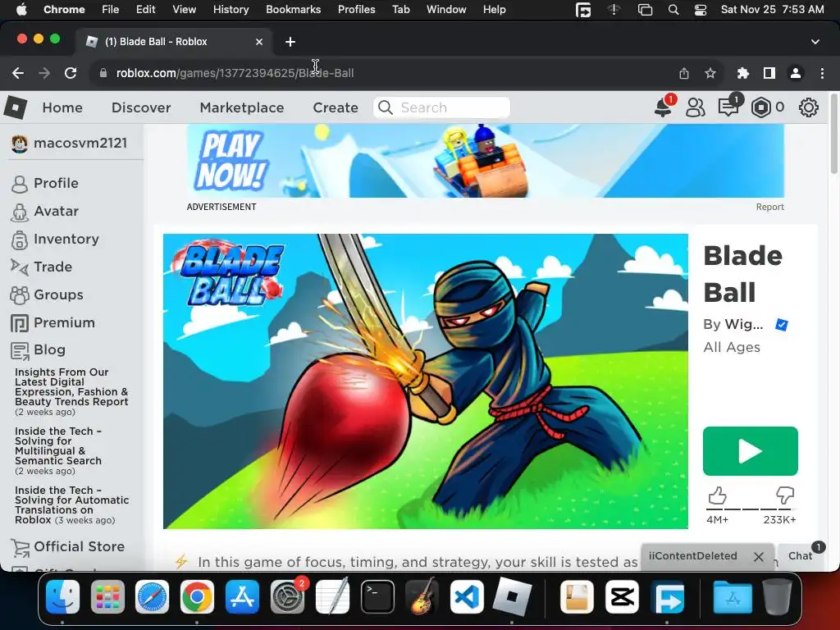Open the Robux balance icon
Screen dimensions: 840x630
point(760,107)
